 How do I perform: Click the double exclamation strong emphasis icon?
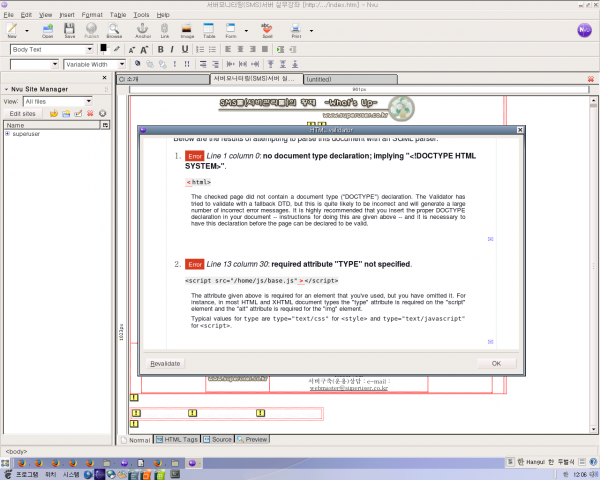pos(187,64)
